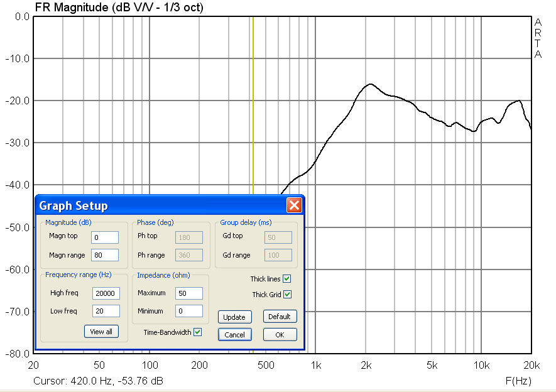This screenshot has height=392, width=556.
Task: Click the response curve peak near 2k
Action: click(371, 84)
